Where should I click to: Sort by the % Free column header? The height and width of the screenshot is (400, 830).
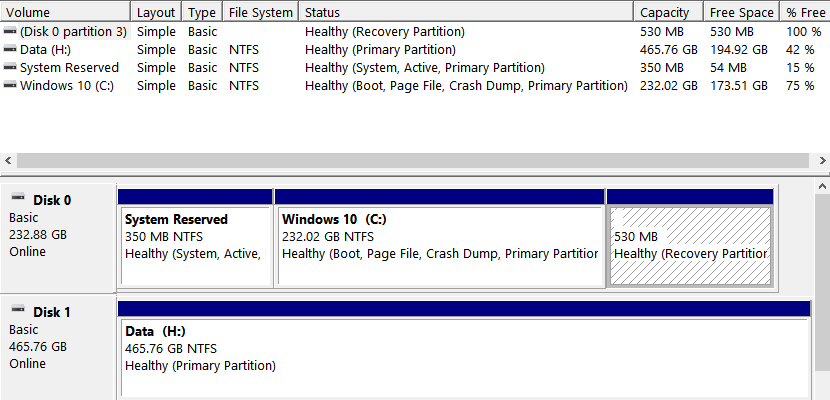pos(805,12)
